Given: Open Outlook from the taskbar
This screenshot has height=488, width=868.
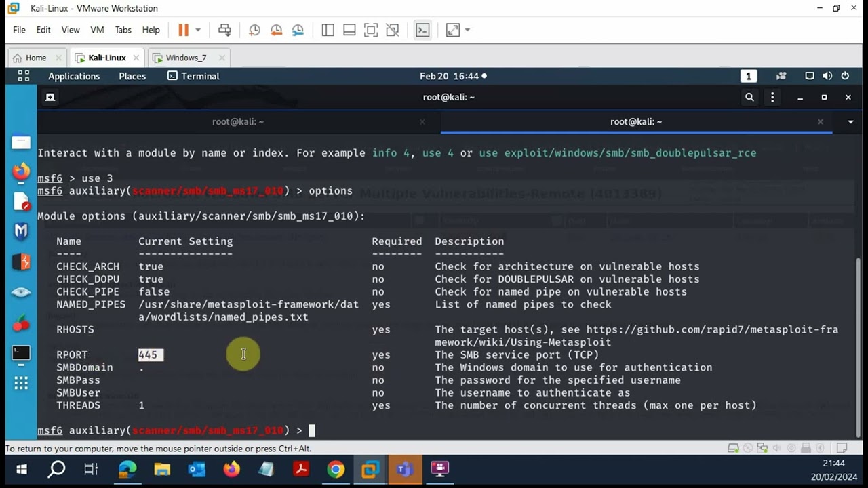Looking at the screenshot, I should pos(197,469).
